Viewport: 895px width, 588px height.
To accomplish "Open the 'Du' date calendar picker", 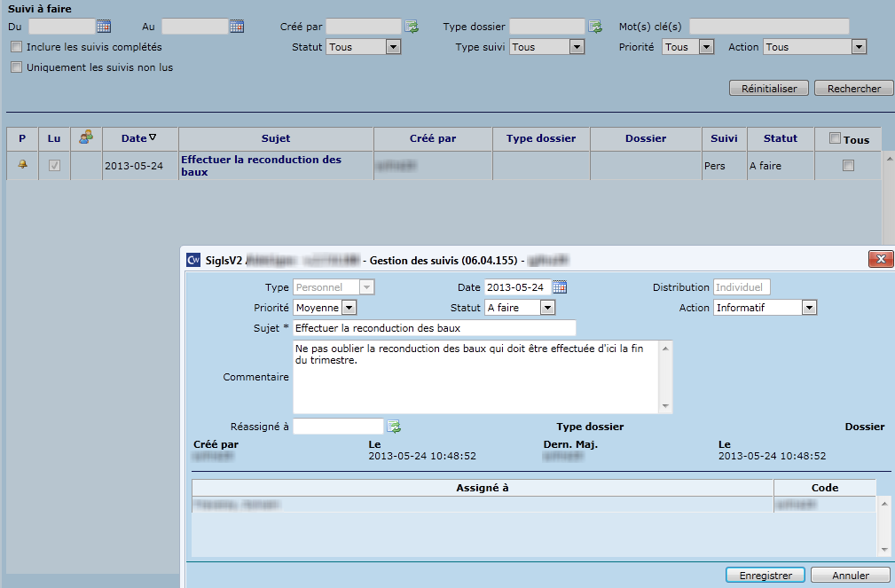I will (104, 27).
